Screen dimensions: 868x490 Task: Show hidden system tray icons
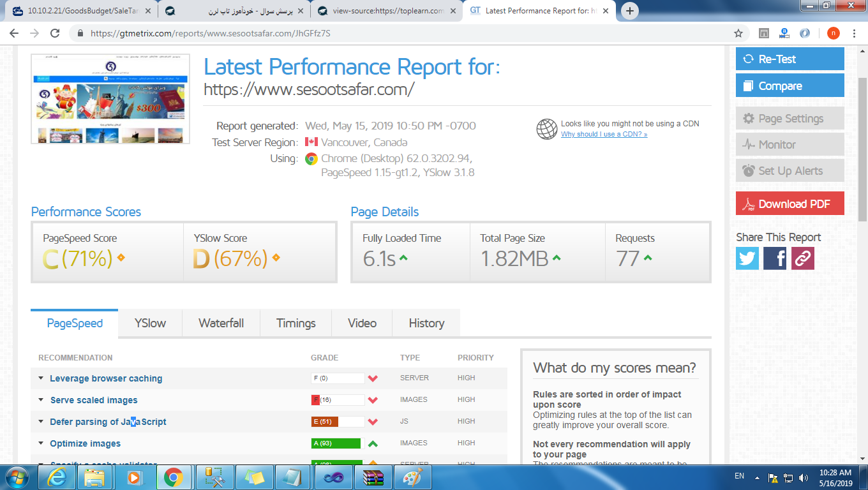758,477
